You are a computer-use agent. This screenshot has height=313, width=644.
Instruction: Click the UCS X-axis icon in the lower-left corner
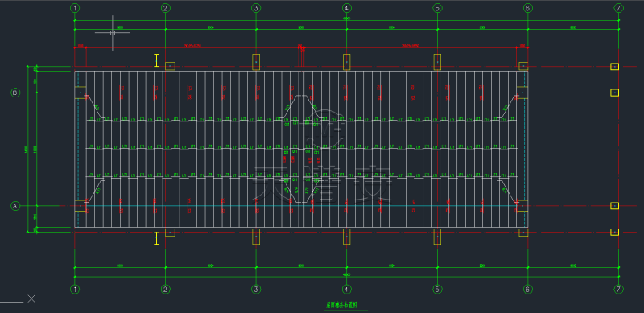tap(31, 299)
